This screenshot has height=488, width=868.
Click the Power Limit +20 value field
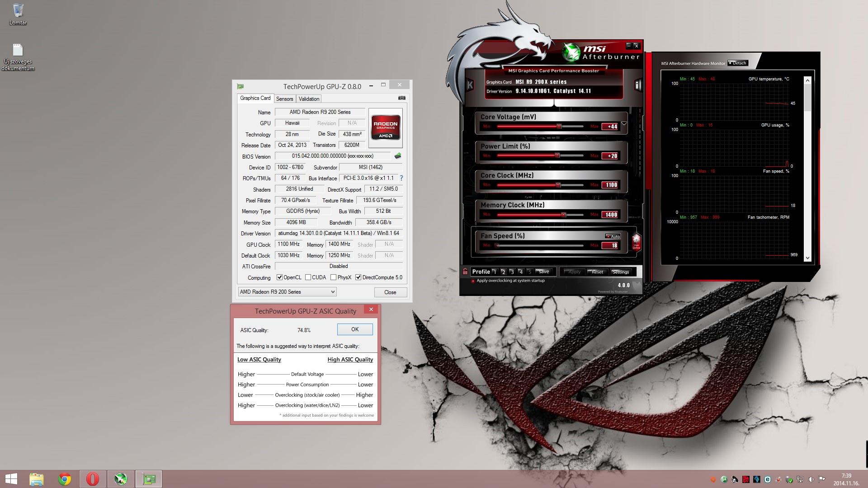tap(610, 156)
